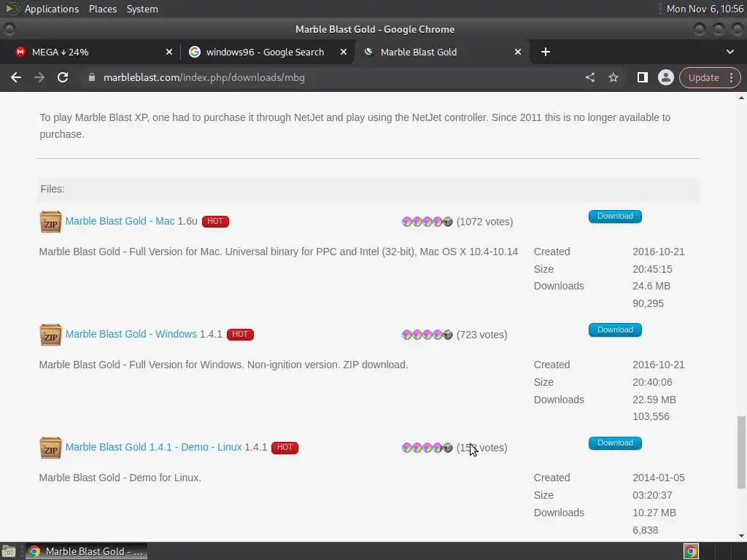Click scrollbar up arrow
Viewport: 747px width, 560px height.
741,98
